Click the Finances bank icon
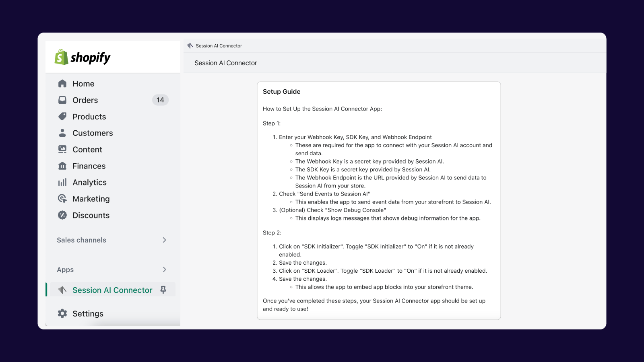This screenshot has width=644, height=362. 62,166
